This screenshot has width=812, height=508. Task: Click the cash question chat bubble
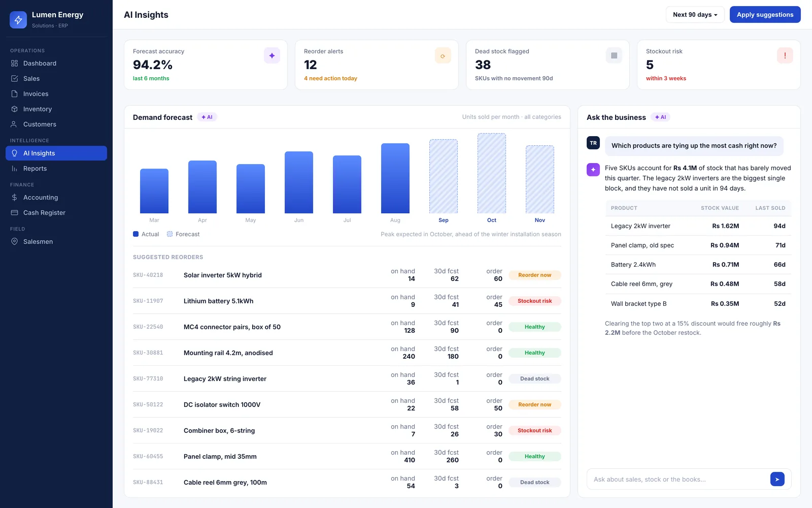(x=694, y=146)
